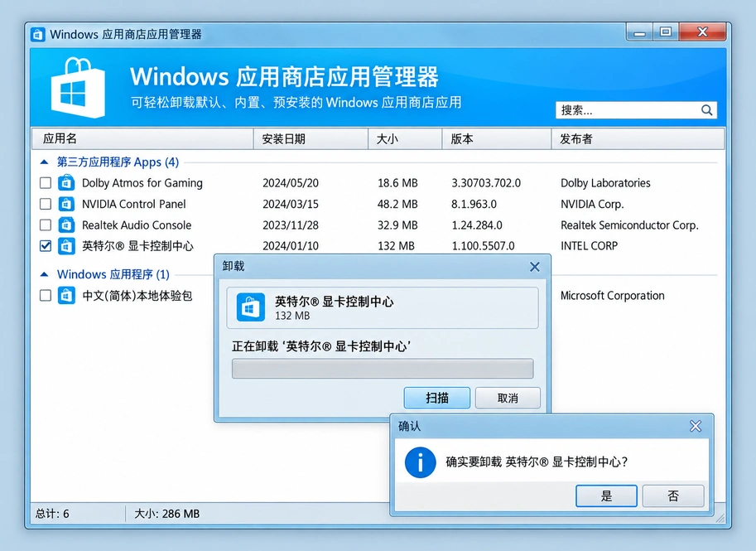Click the size value 18.6 MB
This screenshot has width=756, height=551.
(x=397, y=183)
